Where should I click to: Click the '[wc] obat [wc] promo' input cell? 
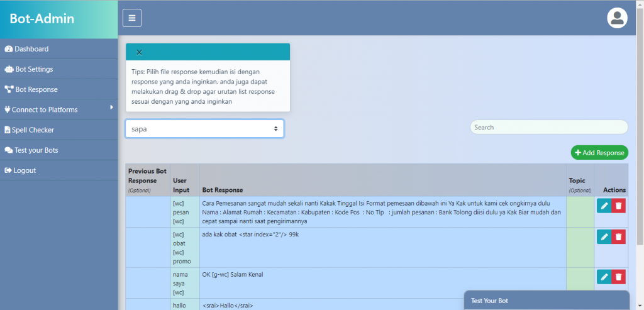tap(185, 248)
